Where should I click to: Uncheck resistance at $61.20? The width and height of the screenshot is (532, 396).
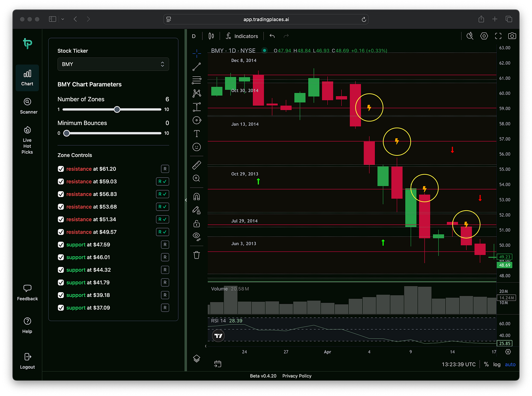coord(61,169)
